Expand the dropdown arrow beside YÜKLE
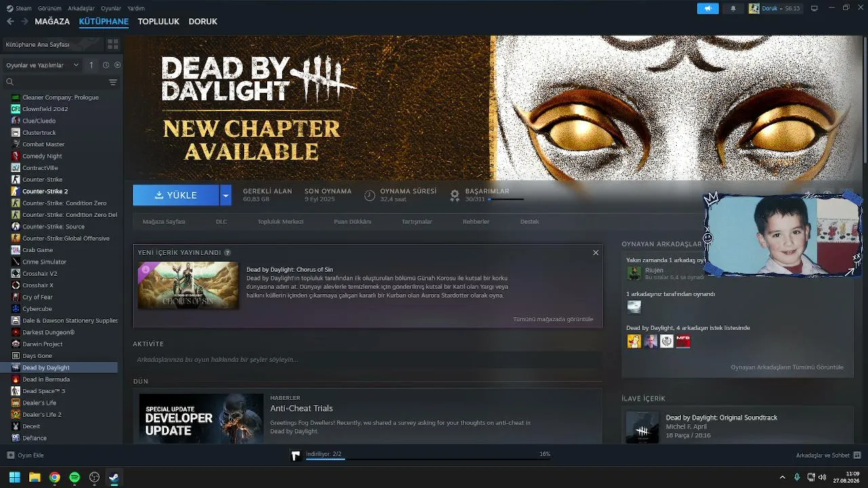 (x=226, y=195)
